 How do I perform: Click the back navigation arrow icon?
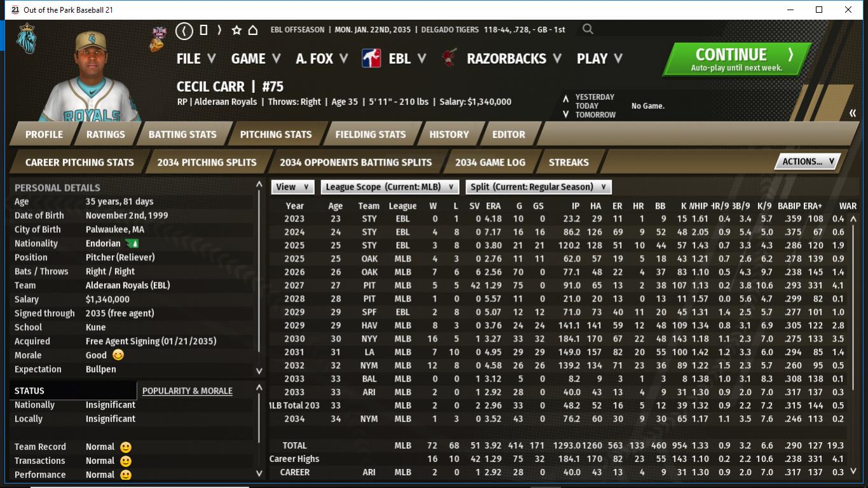coord(184,30)
